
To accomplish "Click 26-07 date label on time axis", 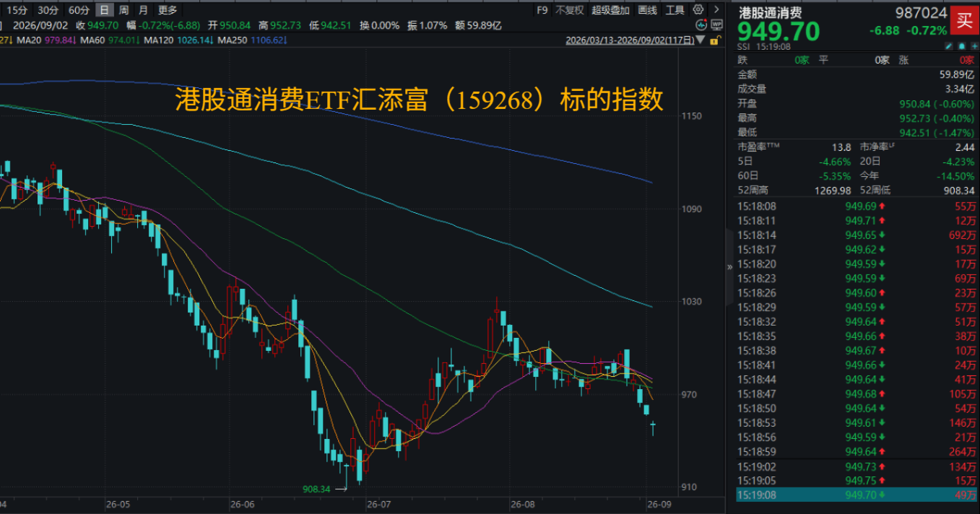I will (378, 504).
